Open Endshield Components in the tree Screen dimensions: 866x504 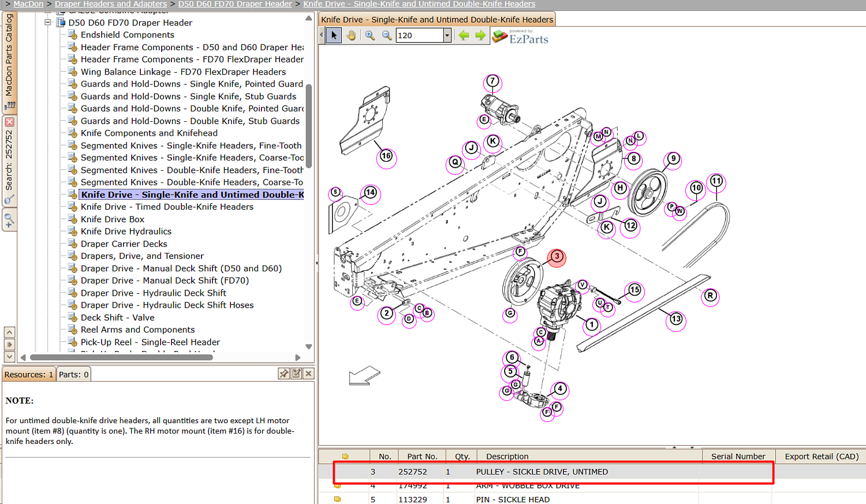point(128,35)
